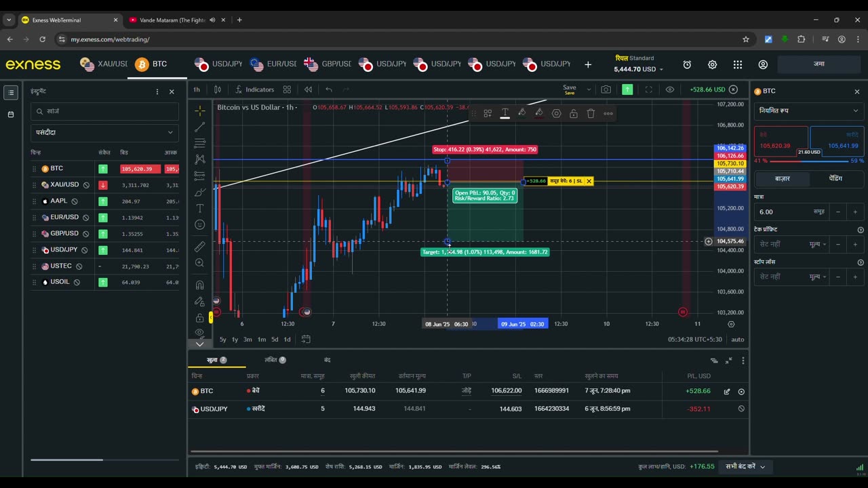
Task: Open settings gear in Exness header
Action: (712, 64)
